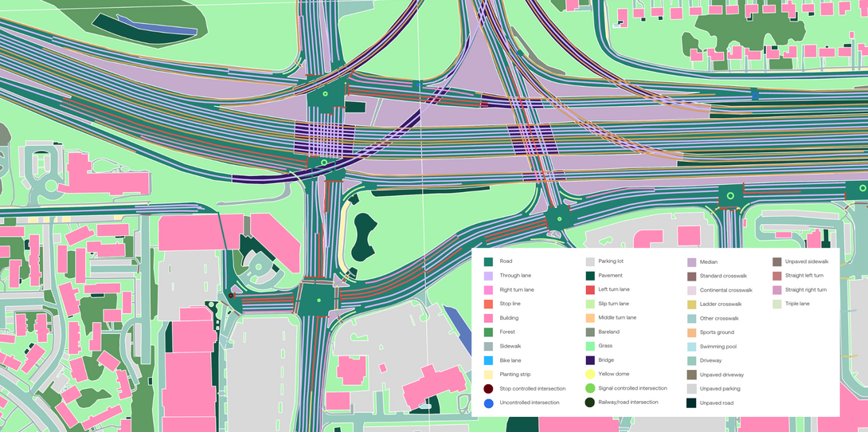Select the Sidewalk legend swatch
The width and height of the screenshot is (868, 432).
[x=488, y=346]
